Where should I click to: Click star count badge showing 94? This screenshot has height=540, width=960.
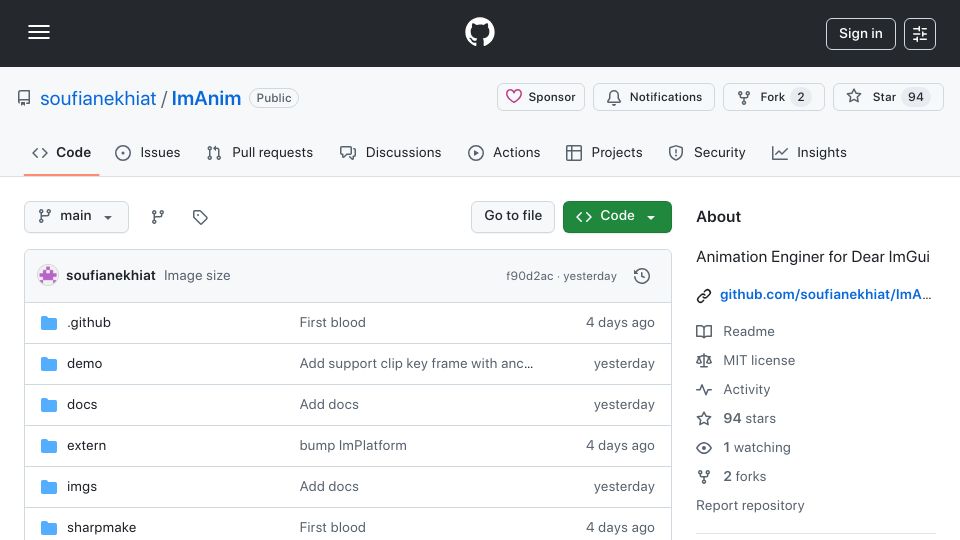(x=915, y=97)
